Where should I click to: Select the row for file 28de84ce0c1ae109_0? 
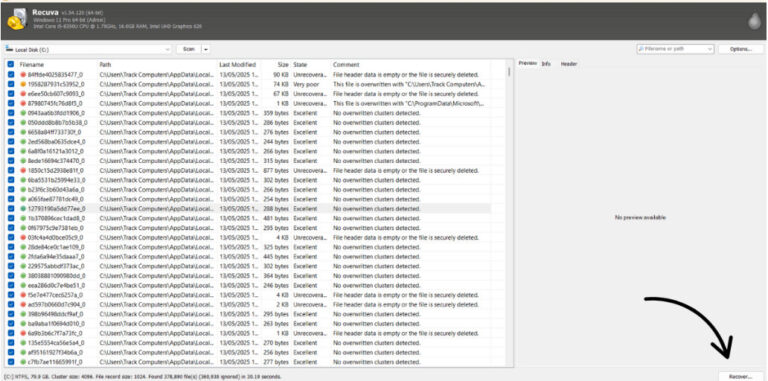248,247
